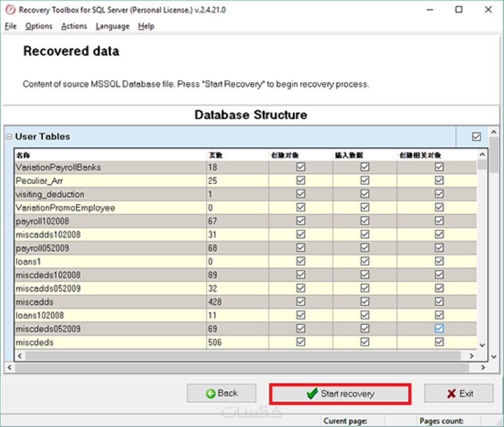The width and height of the screenshot is (504, 427).
Task: Select the miscdeds102008 table name
Action: click(x=48, y=275)
